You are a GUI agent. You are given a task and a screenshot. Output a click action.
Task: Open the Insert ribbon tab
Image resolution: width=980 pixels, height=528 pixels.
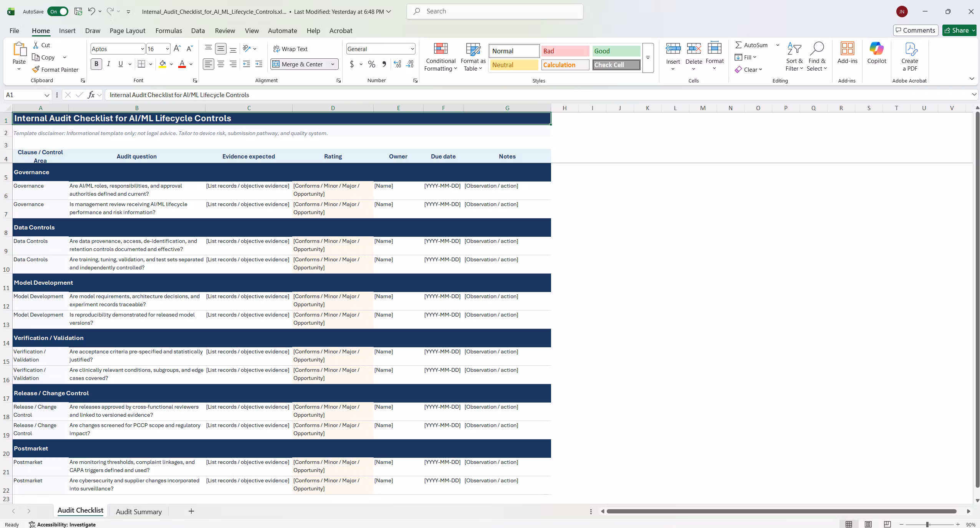click(67, 31)
